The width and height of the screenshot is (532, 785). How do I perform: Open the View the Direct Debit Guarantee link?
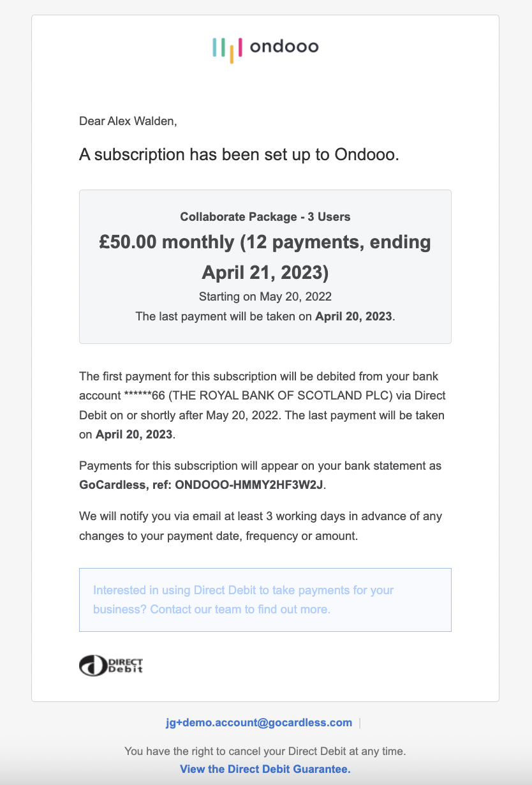[265, 769]
